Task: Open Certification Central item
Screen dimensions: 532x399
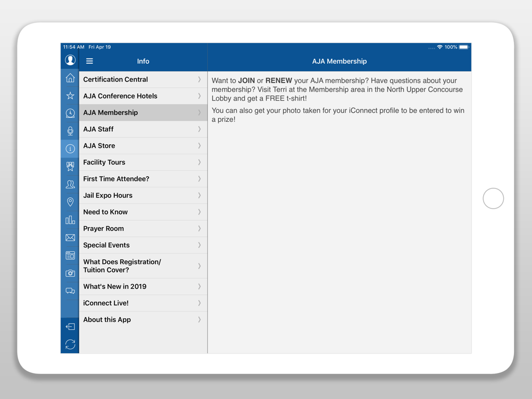Action: 143,79
